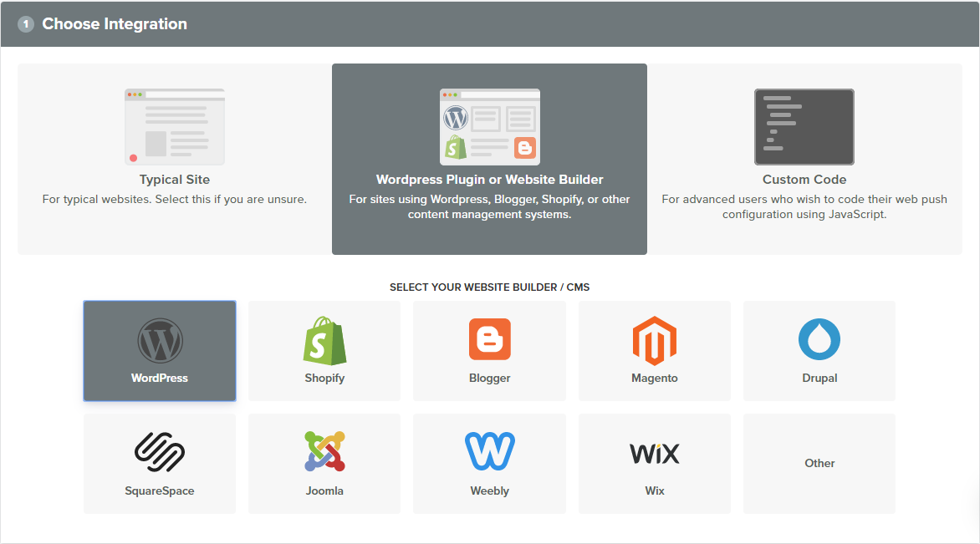This screenshot has height=544, width=980.
Task: Click the Typical Site browser illustration
Action: pos(175,127)
